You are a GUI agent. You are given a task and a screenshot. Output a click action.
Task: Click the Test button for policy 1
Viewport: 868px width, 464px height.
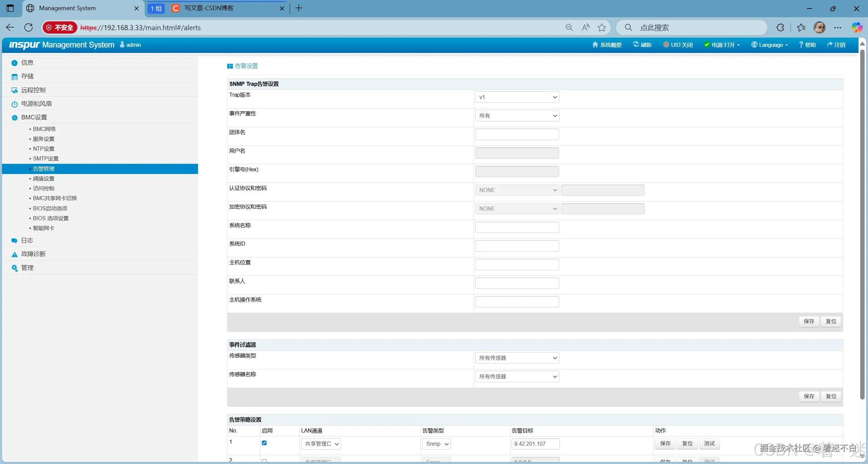709,444
